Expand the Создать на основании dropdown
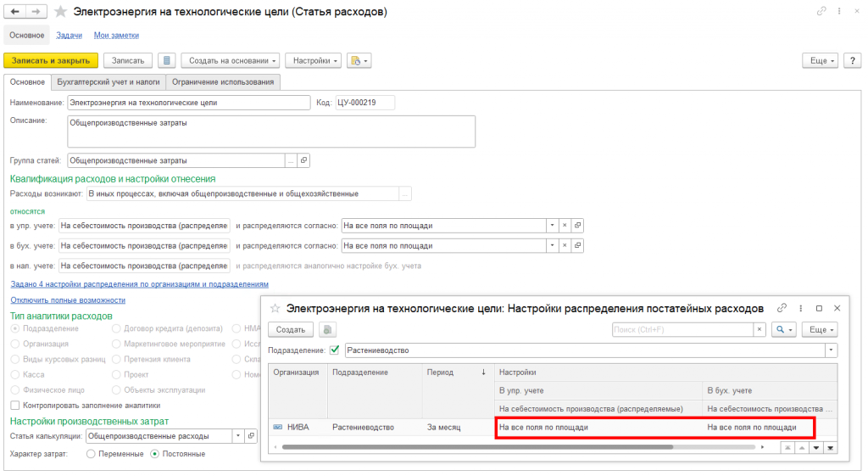 click(x=231, y=60)
